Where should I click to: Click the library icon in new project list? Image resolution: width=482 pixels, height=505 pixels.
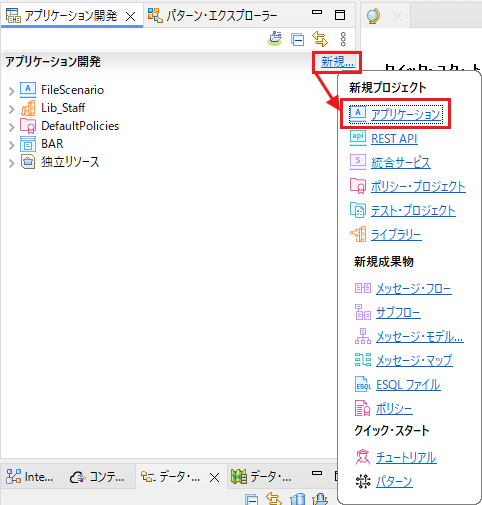coord(358,234)
